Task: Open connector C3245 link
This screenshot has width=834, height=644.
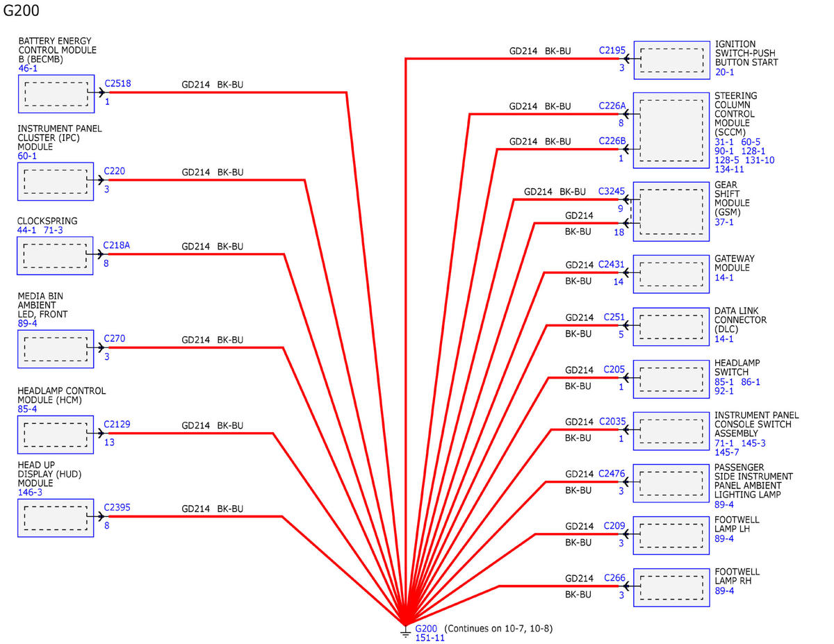Action: [612, 192]
